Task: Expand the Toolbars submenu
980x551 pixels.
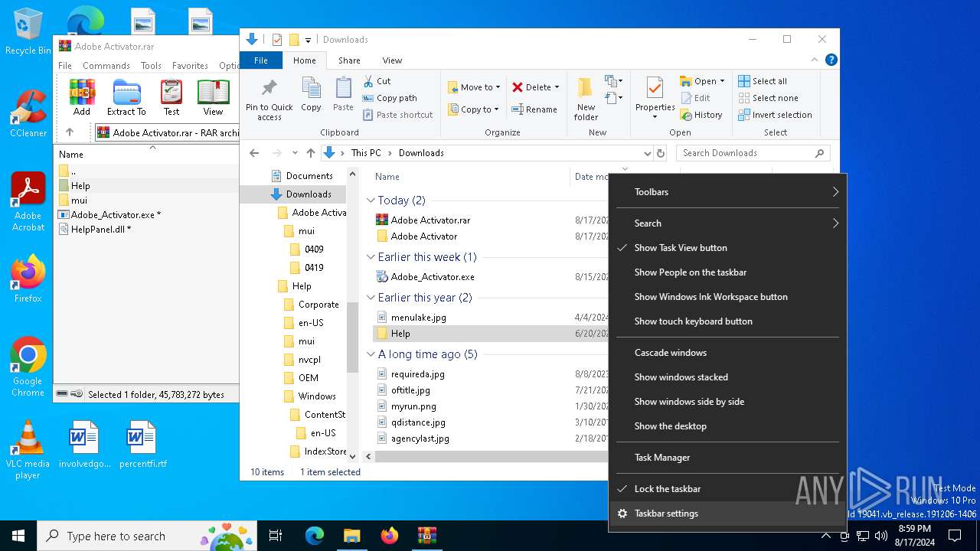Action: 727,192
